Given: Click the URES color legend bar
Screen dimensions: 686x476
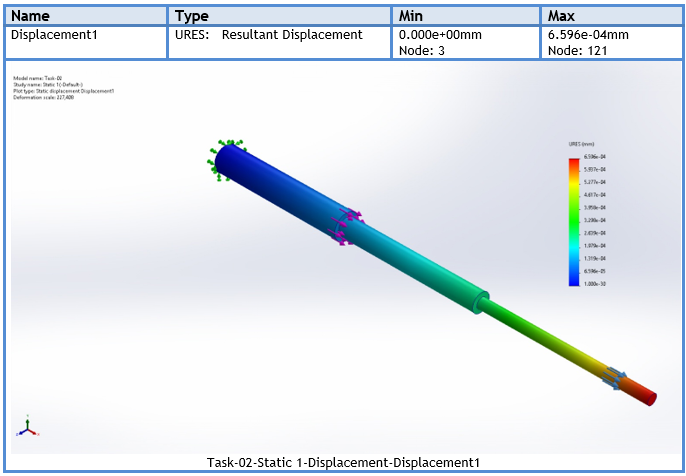Looking at the screenshot, I should [x=574, y=222].
